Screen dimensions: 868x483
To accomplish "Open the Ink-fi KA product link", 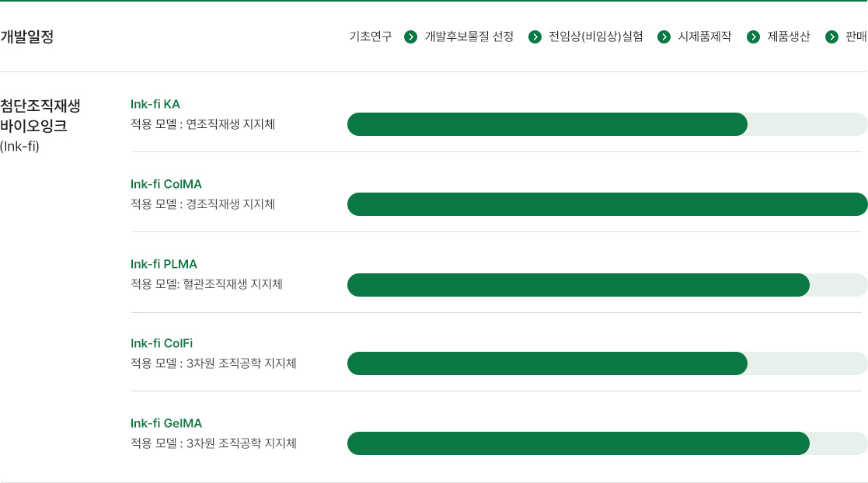I will (x=155, y=104).
